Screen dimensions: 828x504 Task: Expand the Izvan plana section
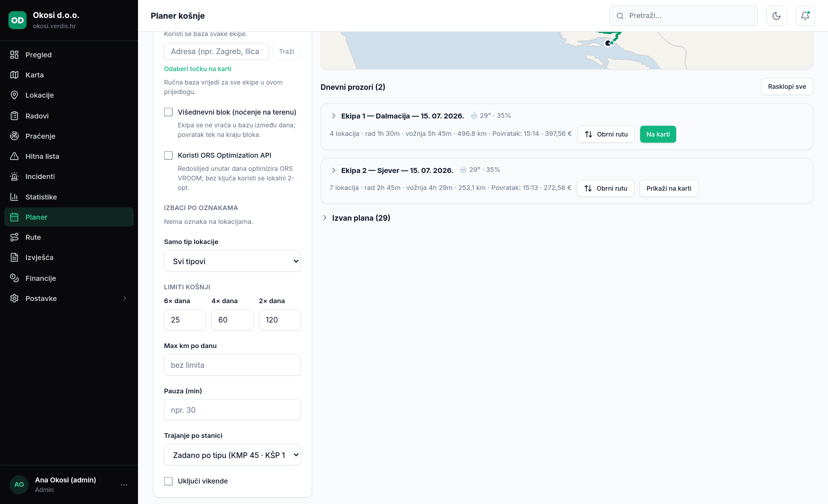pyautogui.click(x=324, y=218)
